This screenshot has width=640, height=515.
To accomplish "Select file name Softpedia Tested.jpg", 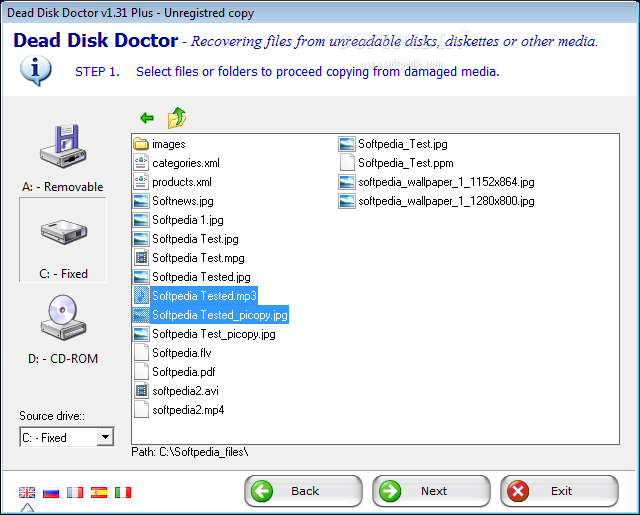I will 201,277.
